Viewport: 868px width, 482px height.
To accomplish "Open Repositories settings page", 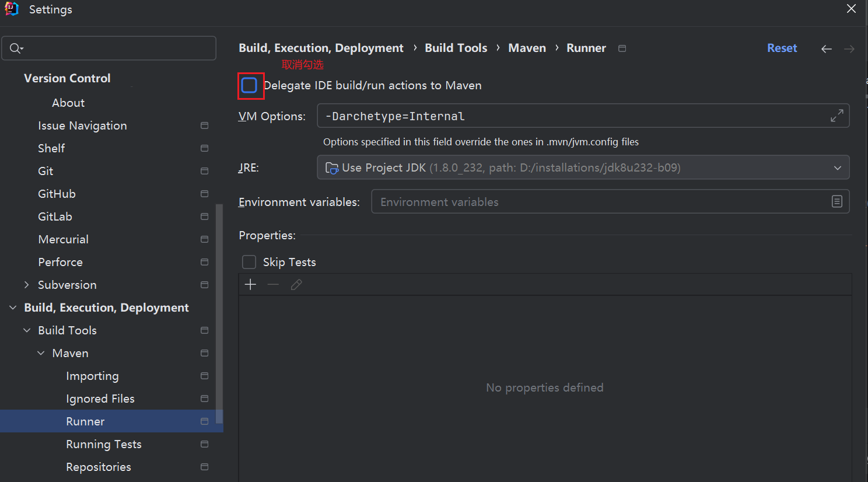I will (x=99, y=467).
